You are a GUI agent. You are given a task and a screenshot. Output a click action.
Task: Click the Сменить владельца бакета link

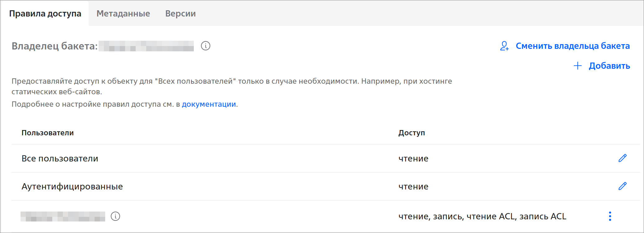[x=572, y=46]
